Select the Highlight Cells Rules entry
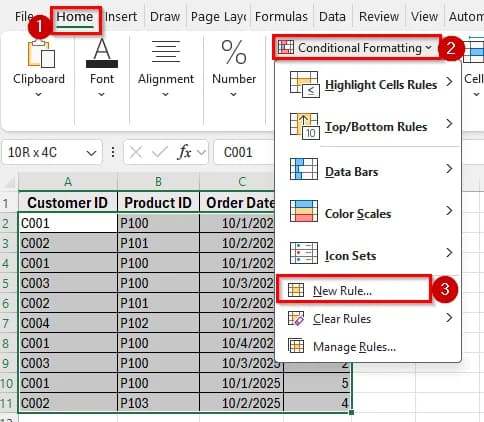The width and height of the screenshot is (484, 422). [368, 84]
